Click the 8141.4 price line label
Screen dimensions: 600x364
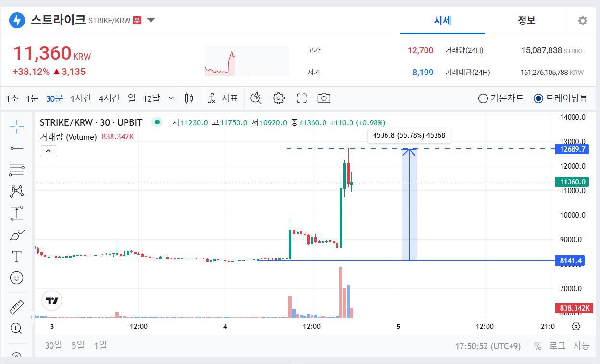coord(571,260)
